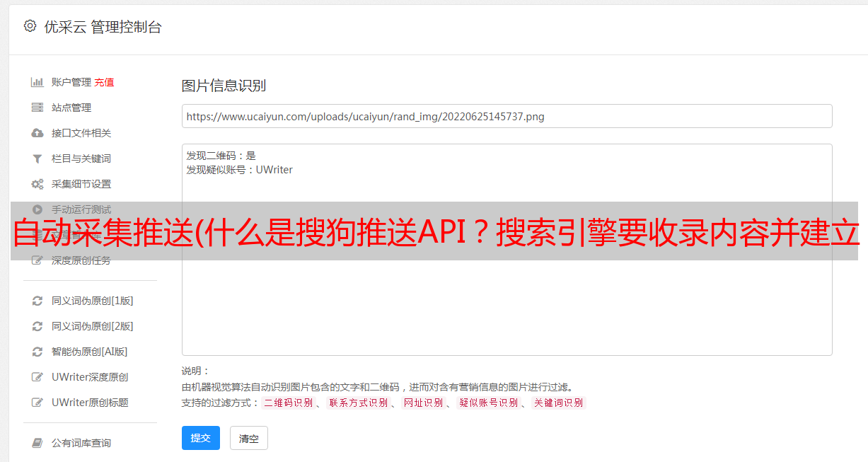
Task: Click inside the recognition result text area
Action: [x=507, y=249]
